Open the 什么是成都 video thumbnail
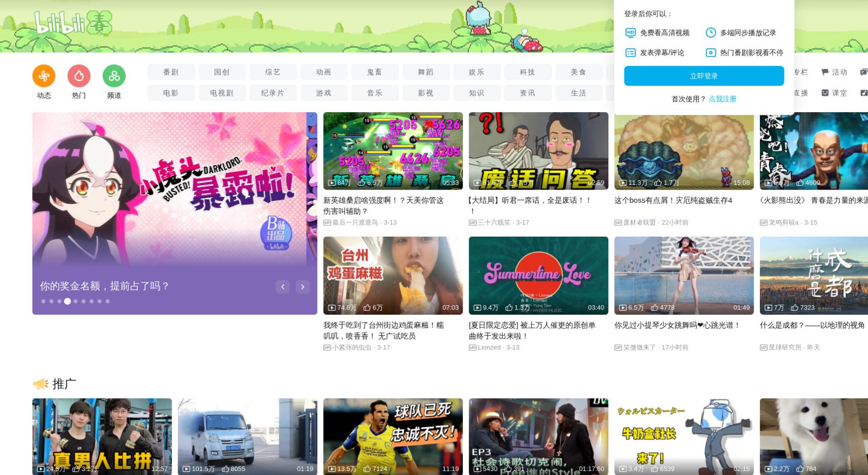868x475 pixels. (x=814, y=275)
